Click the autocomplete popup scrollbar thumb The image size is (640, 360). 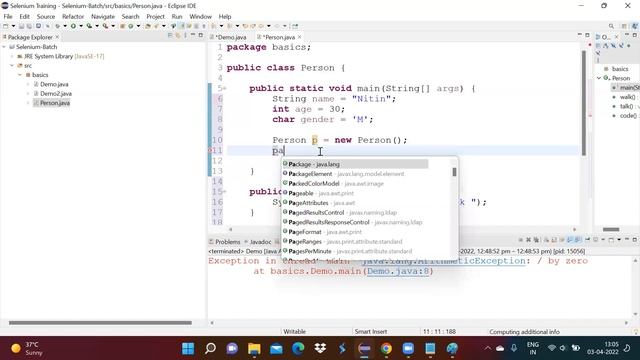point(454,172)
